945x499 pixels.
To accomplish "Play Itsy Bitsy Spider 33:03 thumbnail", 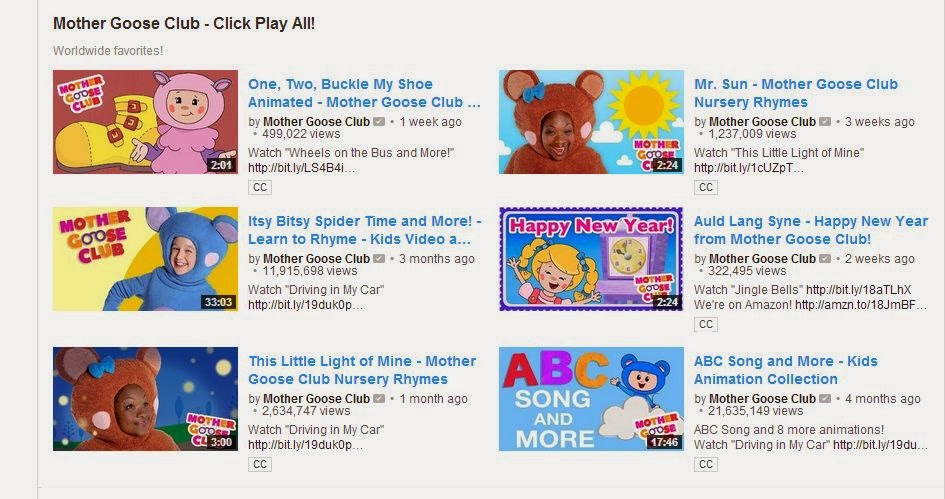I will [x=145, y=259].
